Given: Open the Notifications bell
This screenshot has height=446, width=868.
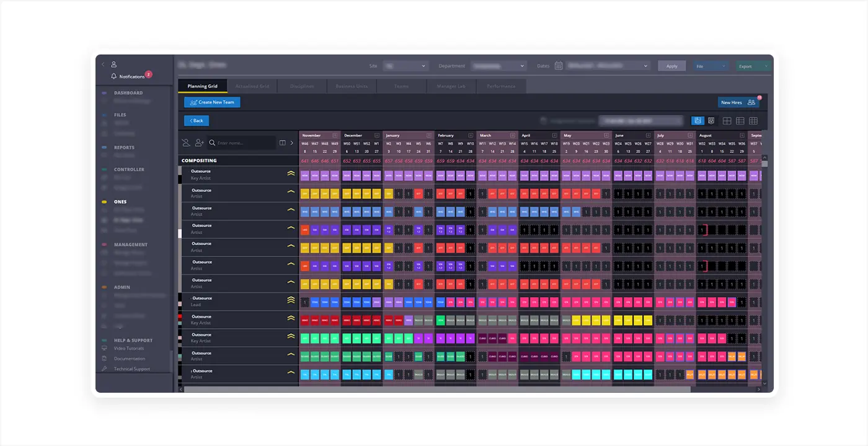Looking at the screenshot, I should [113, 76].
